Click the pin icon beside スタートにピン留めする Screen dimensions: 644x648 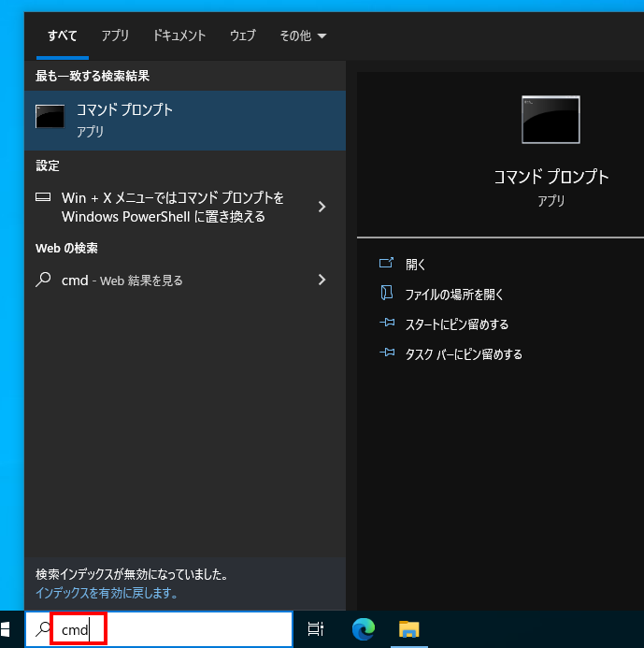click(x=387, y=323)
